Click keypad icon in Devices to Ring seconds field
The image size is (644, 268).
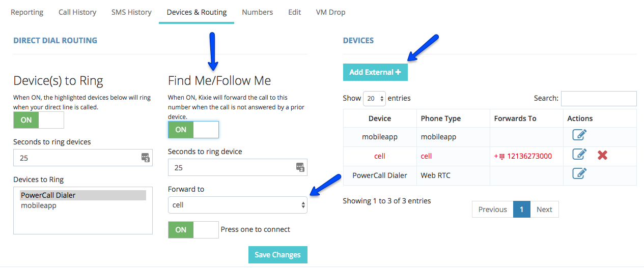click(146, 158)
